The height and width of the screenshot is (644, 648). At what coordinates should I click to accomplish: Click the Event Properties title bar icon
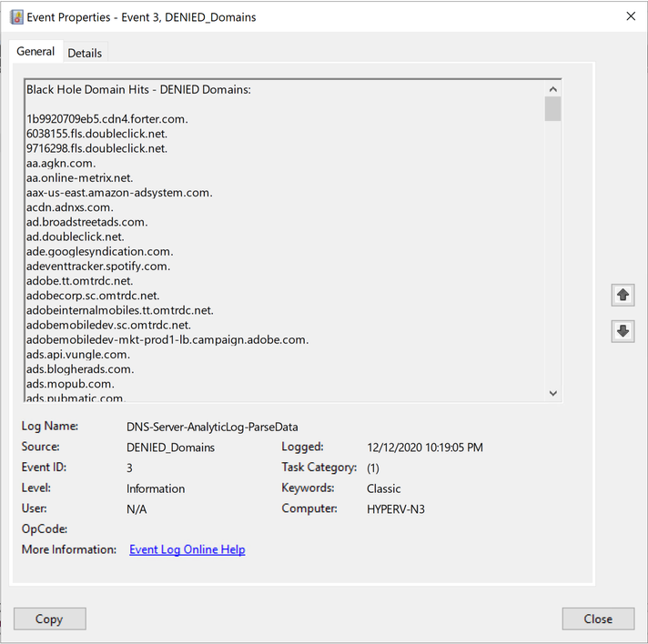point(16,17)
